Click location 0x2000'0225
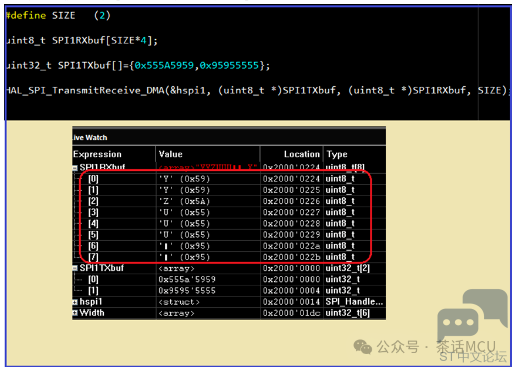Screen dimensions: 516x372 tap(291, 190)
